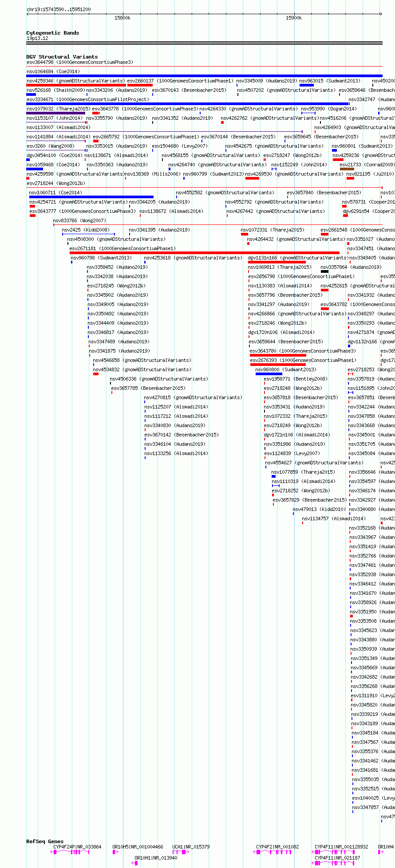Open the Cytogenetic Bands track title
This screenshot has width=395, height=868.
[53, 33]
